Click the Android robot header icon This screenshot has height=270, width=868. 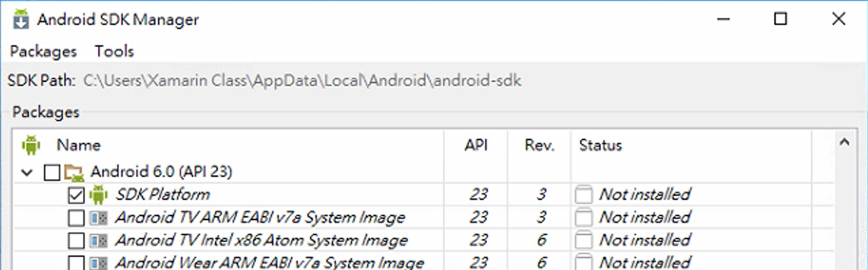[31, 145]
